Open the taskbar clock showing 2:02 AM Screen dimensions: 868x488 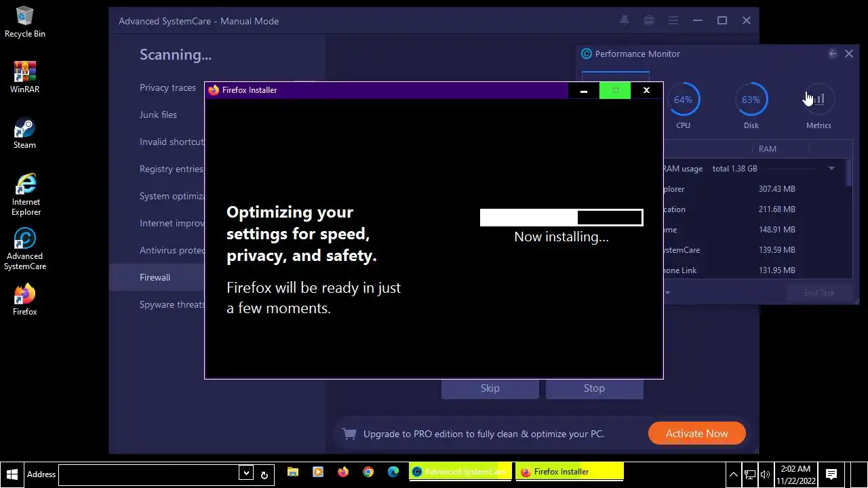tap(795, 474)
